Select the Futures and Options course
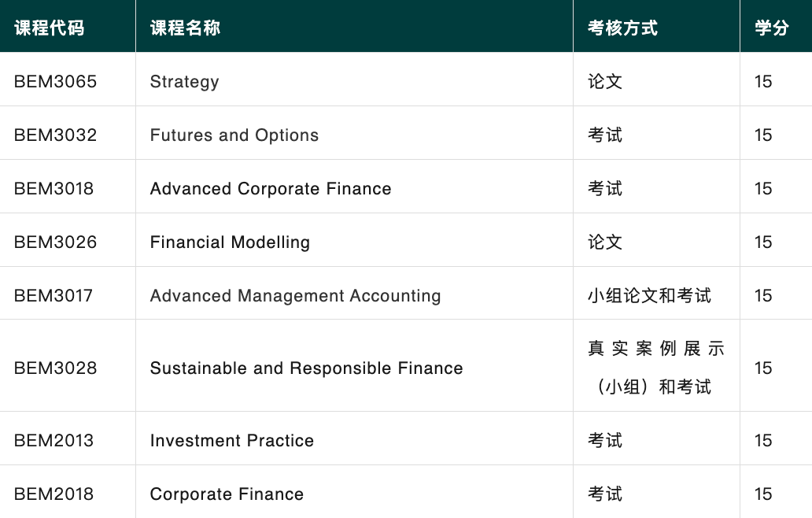The image size is (812, 518). coord(234,135)
